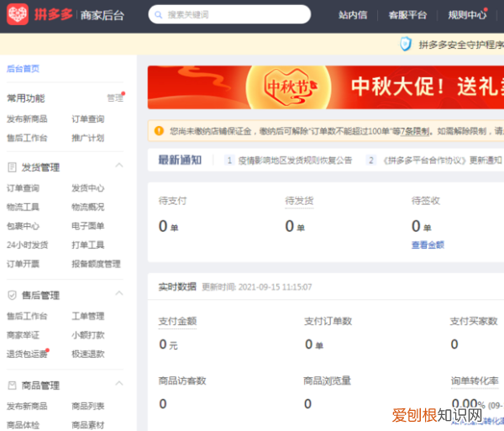Open notice 《拼多多平台合作协议》更新通知
This screenshot has width=504, height=431.
tap(443, 160)
